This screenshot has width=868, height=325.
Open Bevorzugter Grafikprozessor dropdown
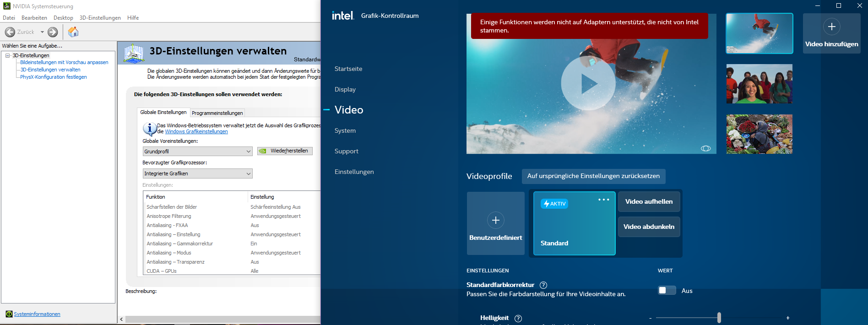(x=197, y=173)
